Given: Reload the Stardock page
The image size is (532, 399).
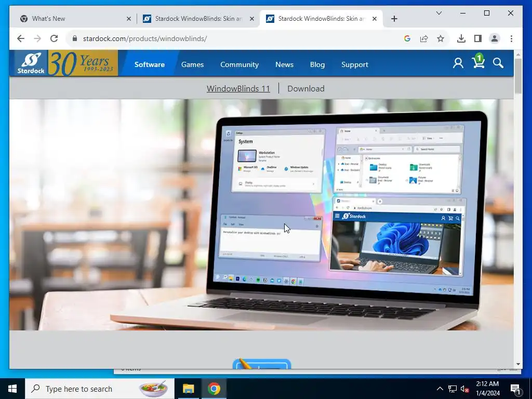Looking at the screenshot, I should coord(54,38).
